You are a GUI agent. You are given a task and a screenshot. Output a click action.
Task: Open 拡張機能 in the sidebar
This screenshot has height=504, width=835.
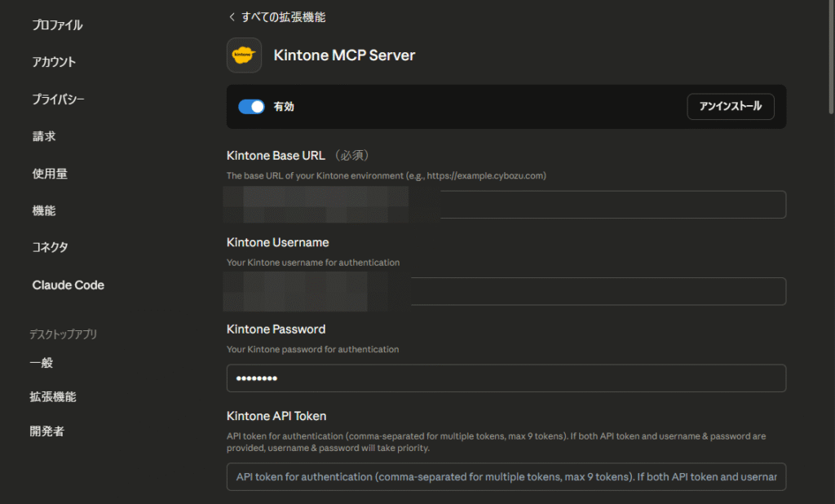[x=53, y=397]
